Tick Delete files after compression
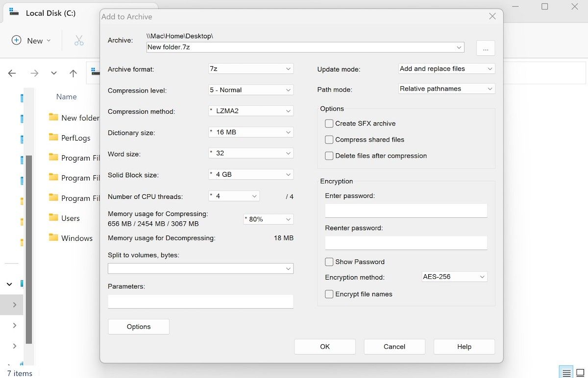This screenshot has height=378, width=588. click(329, 156)
